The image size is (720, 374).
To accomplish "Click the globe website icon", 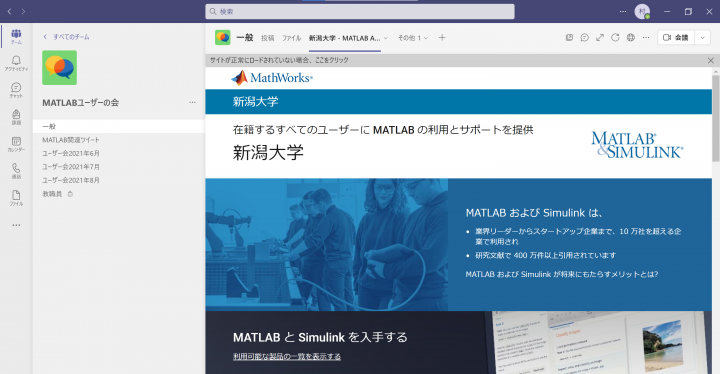I will (630, 38).
